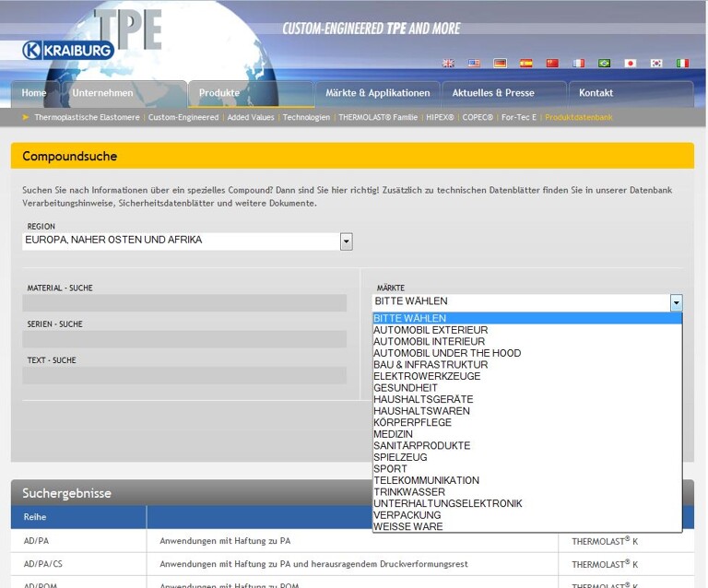This screenshot has width=708, height=588.
Task: Go to the Märkte & Applikationen tab
Action: [x=377, y=93]
